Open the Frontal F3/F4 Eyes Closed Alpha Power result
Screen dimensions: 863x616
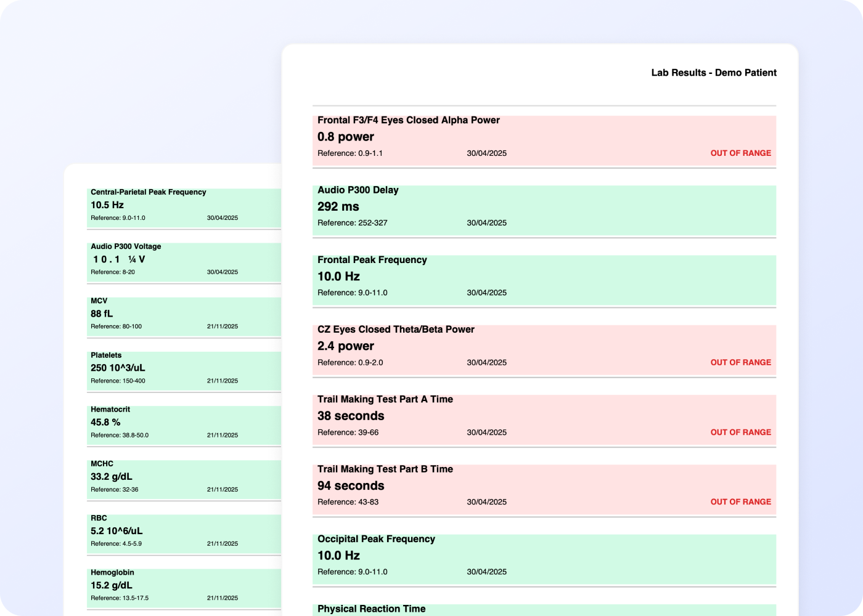point(544,140)
